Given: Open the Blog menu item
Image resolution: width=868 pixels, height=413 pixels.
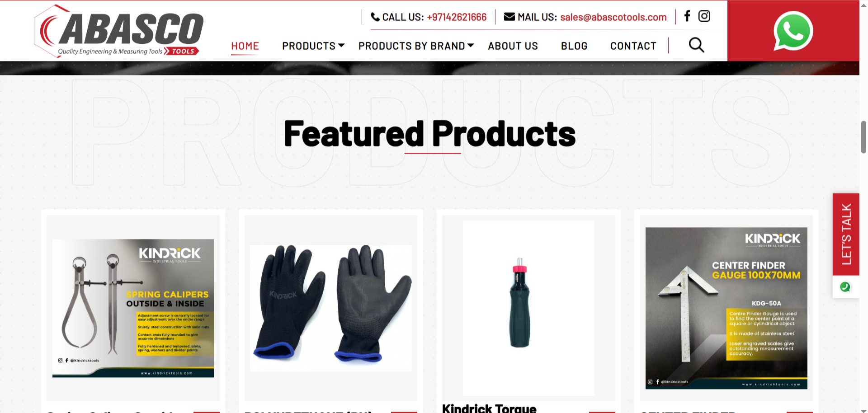Looking at the screenshot, I should pos(574,46).
